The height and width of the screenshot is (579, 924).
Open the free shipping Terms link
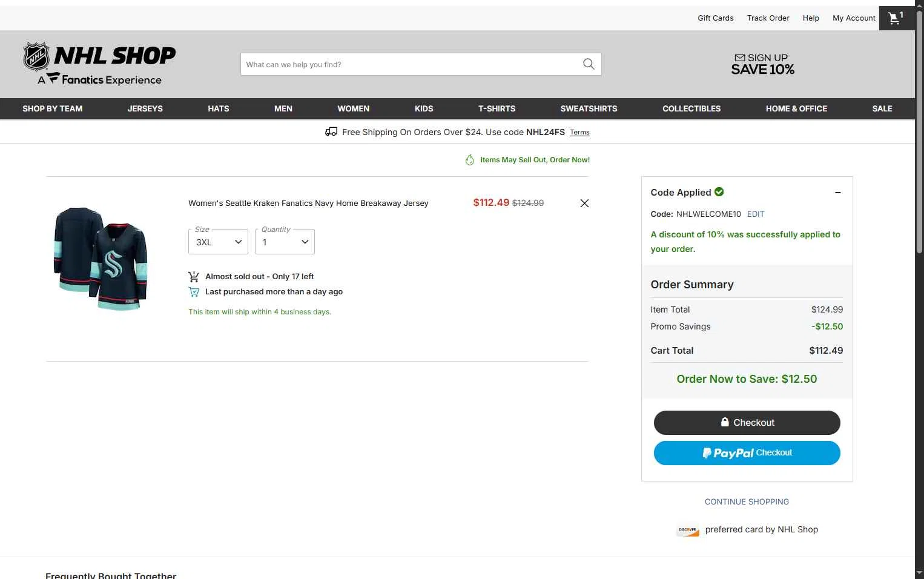pyautogui.click(x=579, y=132)
